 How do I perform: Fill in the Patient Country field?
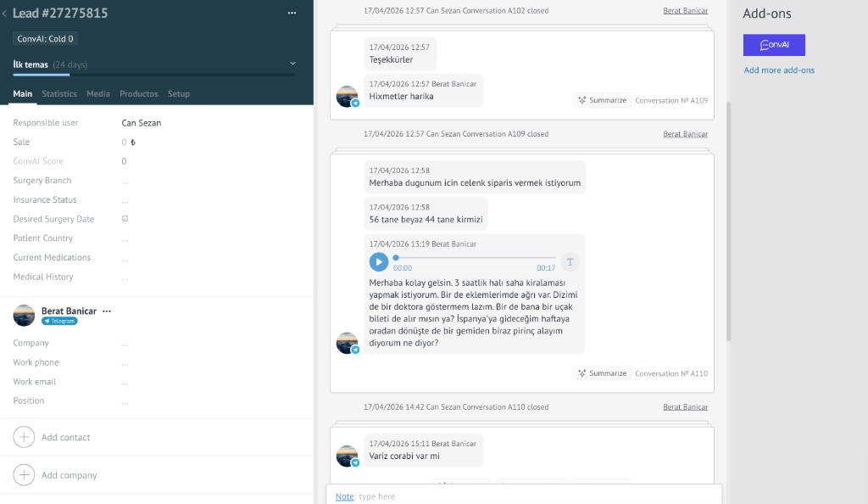point(125,238)
